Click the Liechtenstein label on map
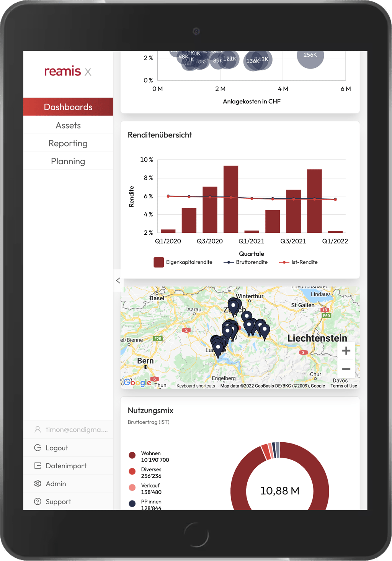Screen dimensions: 392x561 pos(317,338)
